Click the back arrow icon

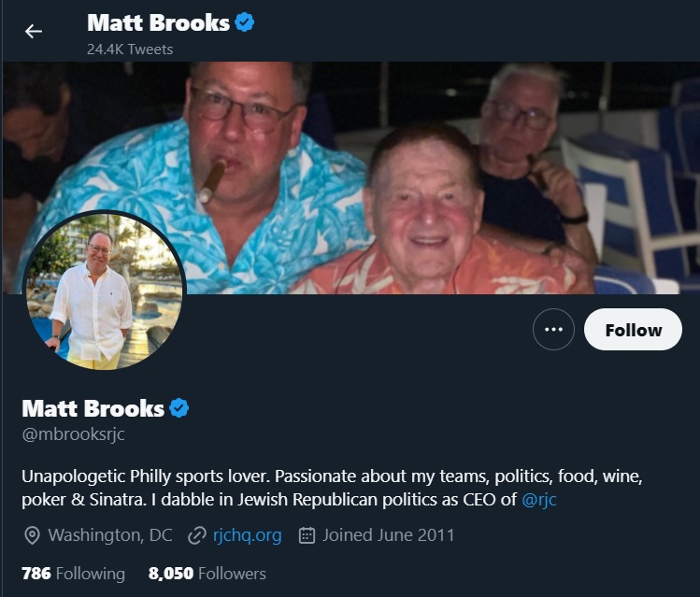point(34,31)
